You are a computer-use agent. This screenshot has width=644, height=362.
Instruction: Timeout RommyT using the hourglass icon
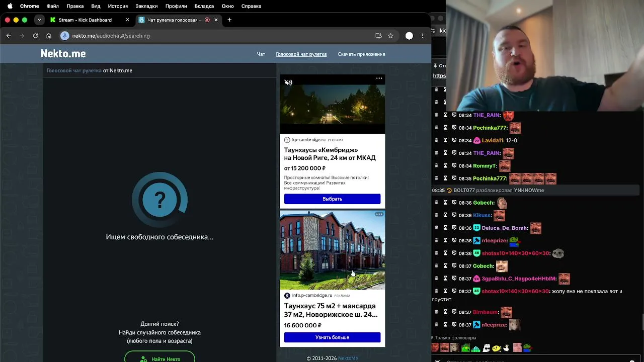pyautogui.click(x=445, y=165)
